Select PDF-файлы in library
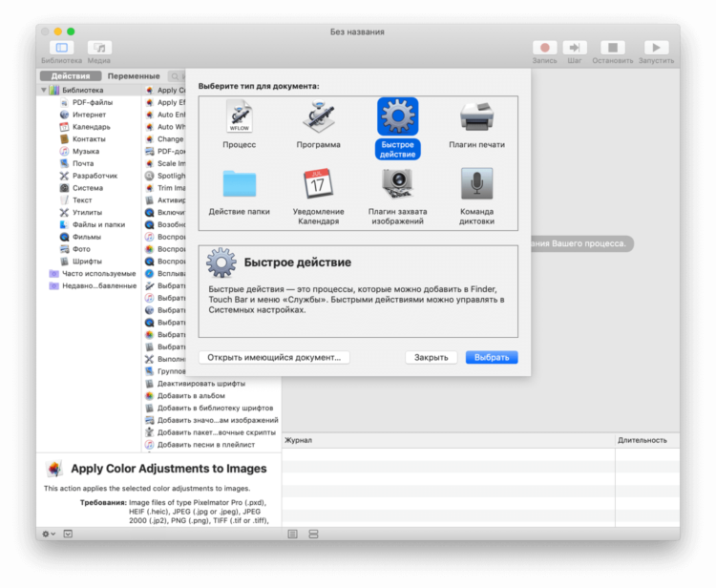Screen dimensions: 716x588 point(93,102)
